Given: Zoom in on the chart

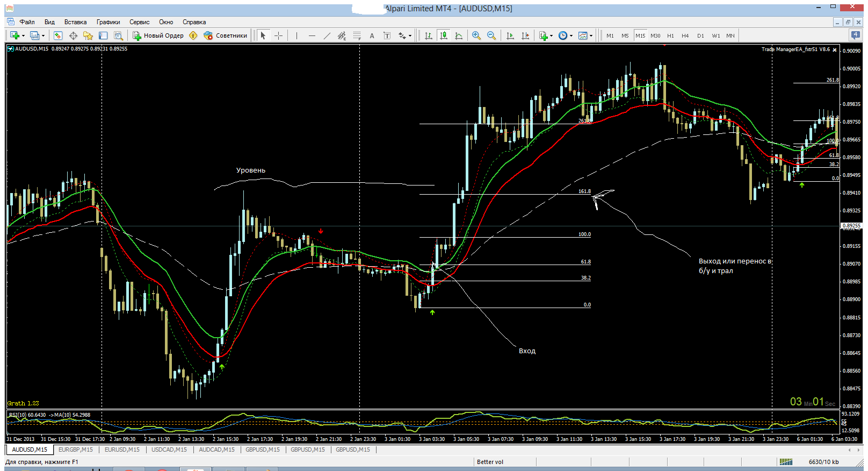Looking at the screenshot, I should (476, 35).
